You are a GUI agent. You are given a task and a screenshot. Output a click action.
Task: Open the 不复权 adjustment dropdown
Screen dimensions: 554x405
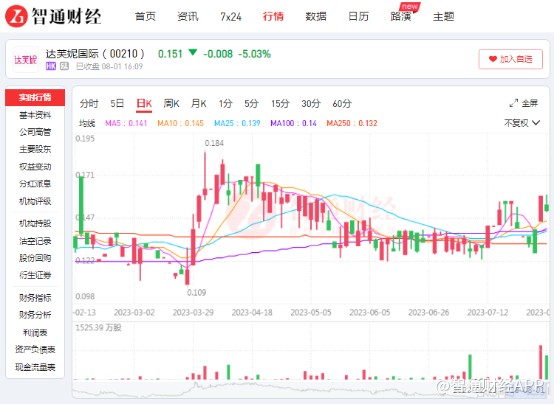[522, 123]
